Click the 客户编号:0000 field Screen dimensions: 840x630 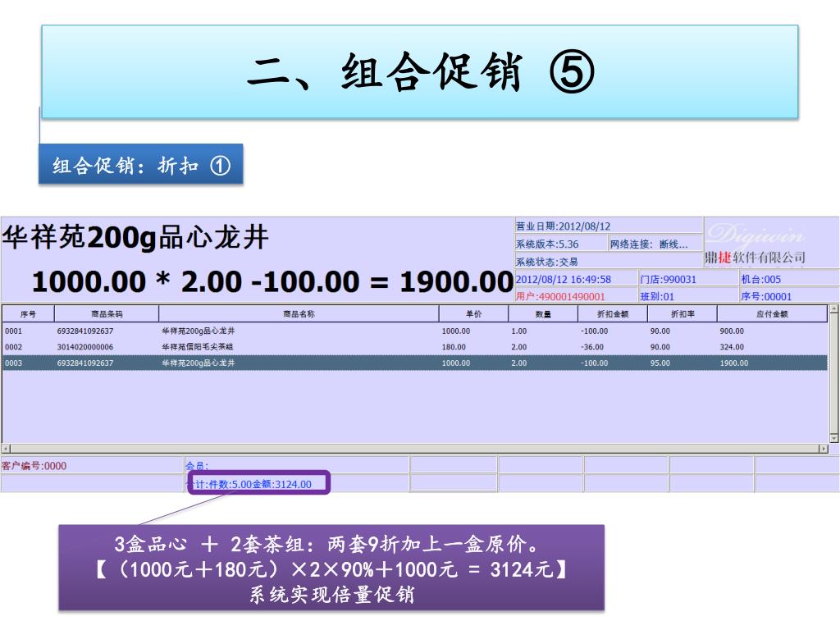click(92, 466)
